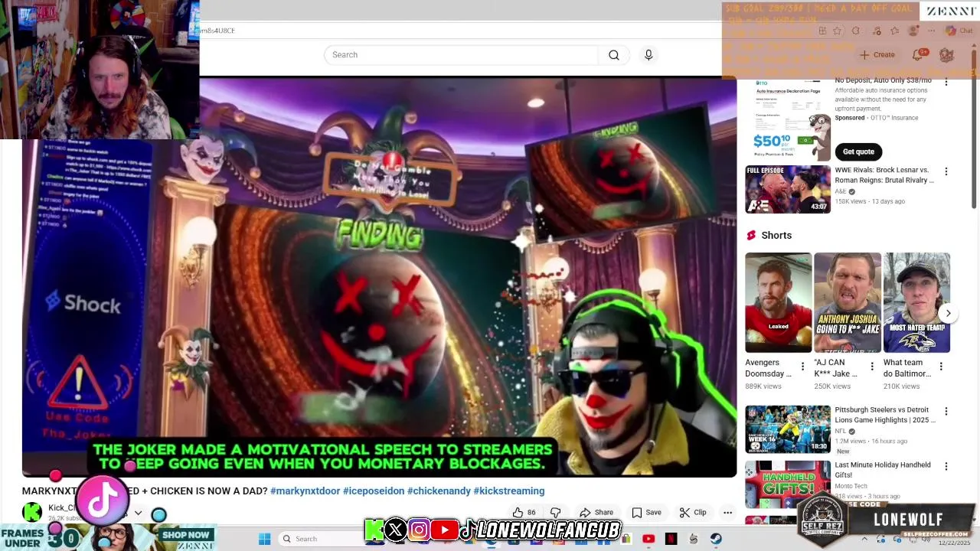Open WWE Rivals: Brock Lesnar vs. Roman Reigns video
980x551 pixels.
[884, 175]
